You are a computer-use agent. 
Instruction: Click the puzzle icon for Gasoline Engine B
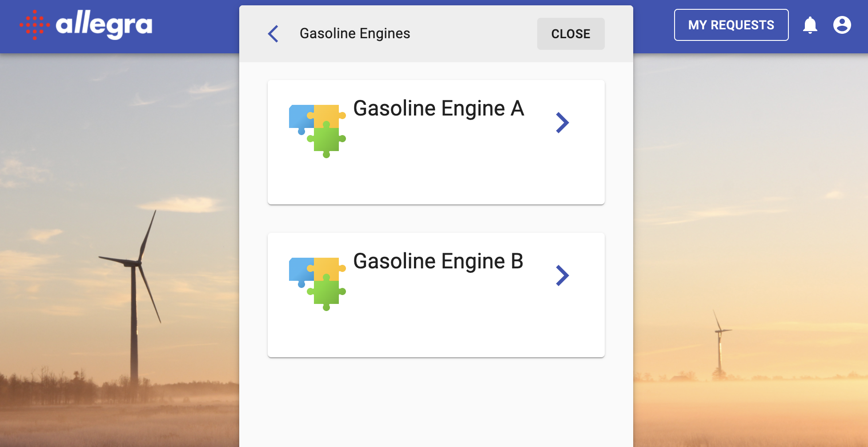pyautogui.click(x=317, y=284)
